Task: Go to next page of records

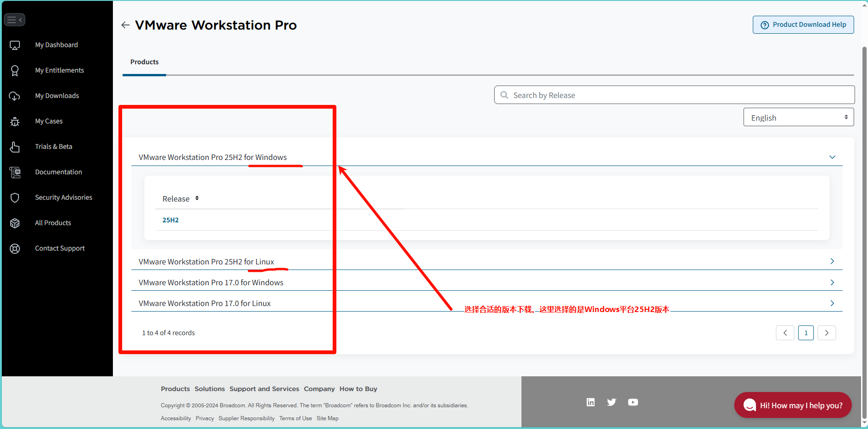Action: 827,333
